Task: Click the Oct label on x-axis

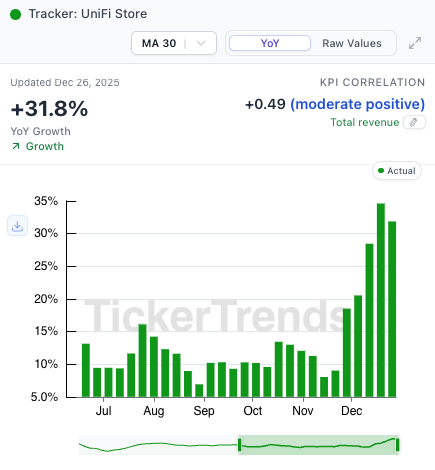Action: (253, 411)
